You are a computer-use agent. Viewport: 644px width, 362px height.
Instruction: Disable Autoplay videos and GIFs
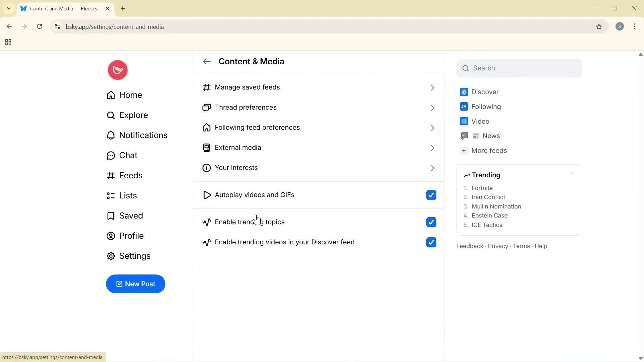tap(431, 195)
